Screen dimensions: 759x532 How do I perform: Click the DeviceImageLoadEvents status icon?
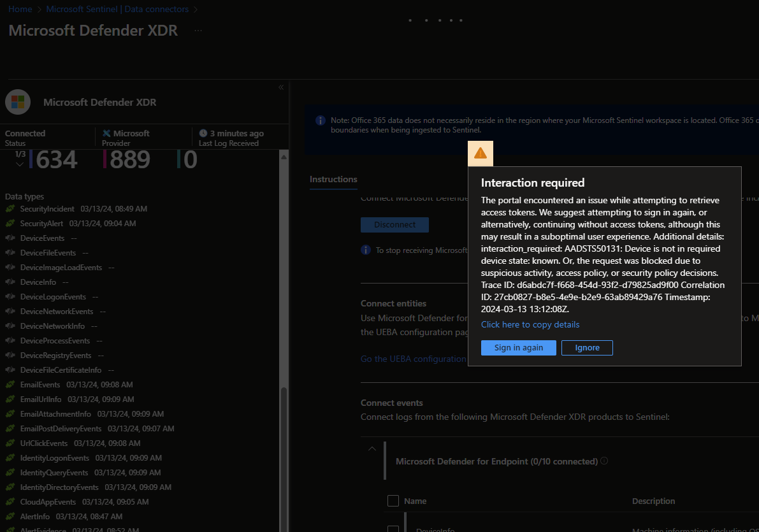pyautogui.click(x=10, y=267)
